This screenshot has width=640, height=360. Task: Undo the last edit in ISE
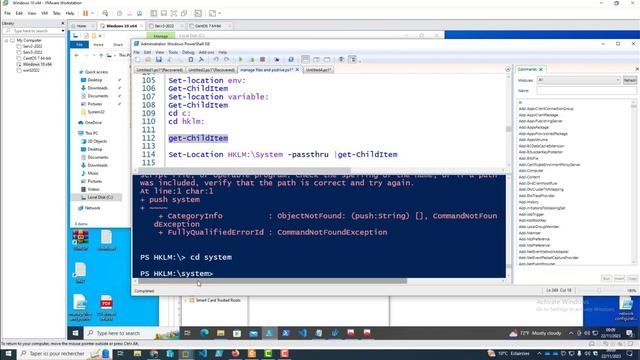tap(216, 60)
